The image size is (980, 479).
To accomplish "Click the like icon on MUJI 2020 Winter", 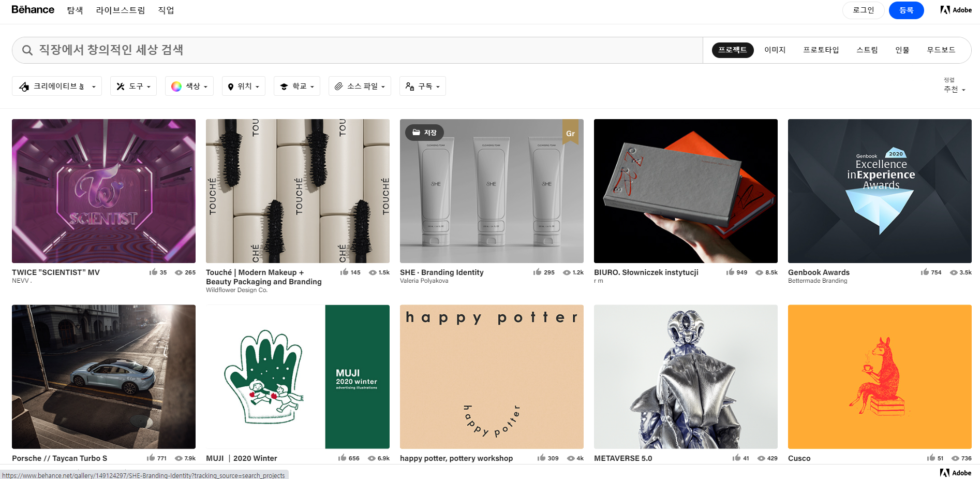I will click(x=342, y=458).
